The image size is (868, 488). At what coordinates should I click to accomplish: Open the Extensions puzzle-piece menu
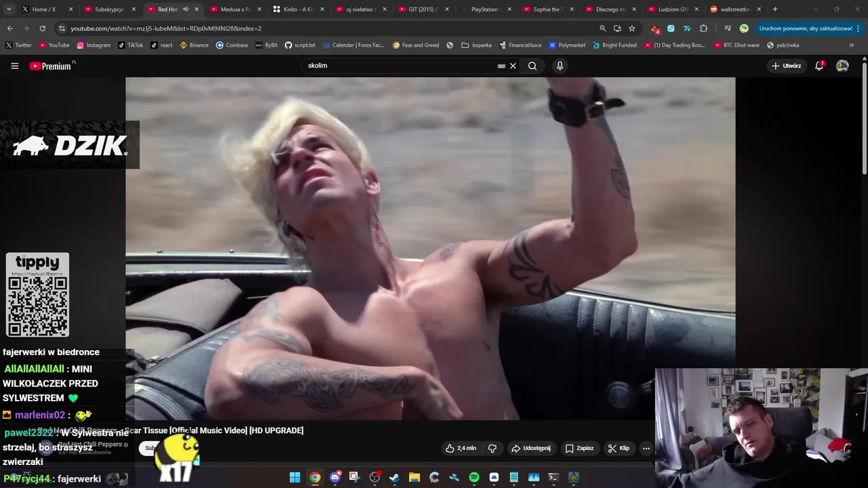(x=703, y=28)
